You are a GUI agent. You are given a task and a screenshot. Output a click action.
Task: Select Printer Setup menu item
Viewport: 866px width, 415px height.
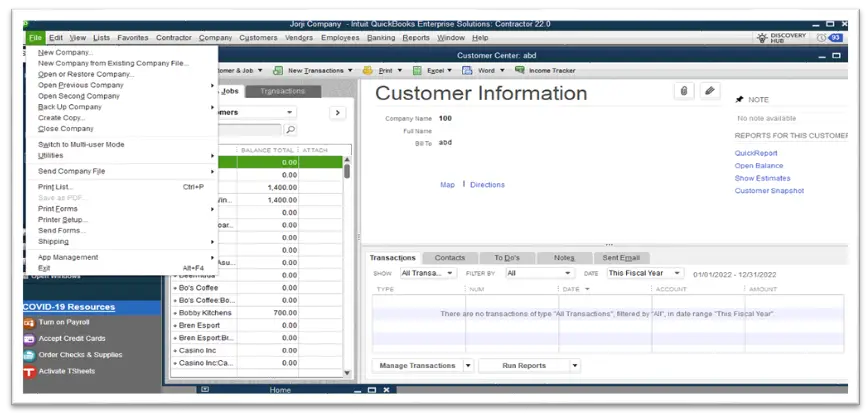pos(63,219)
